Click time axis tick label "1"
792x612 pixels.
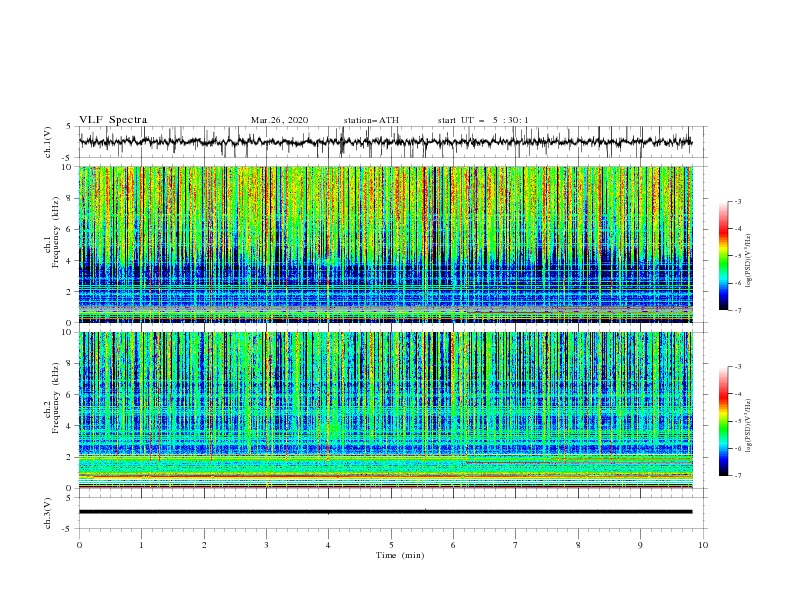click(x=141, y=545)
